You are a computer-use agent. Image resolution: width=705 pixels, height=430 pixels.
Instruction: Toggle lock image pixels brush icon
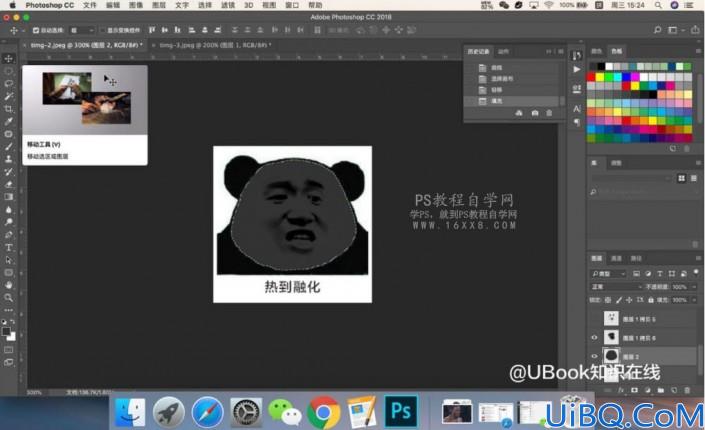point(619,300)
